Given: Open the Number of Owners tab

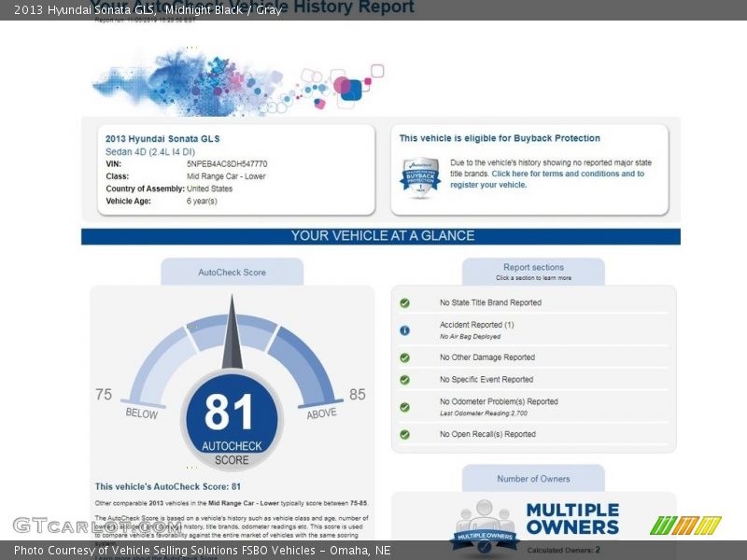Looking at the screenshot, I should click(x=533, y=479).
